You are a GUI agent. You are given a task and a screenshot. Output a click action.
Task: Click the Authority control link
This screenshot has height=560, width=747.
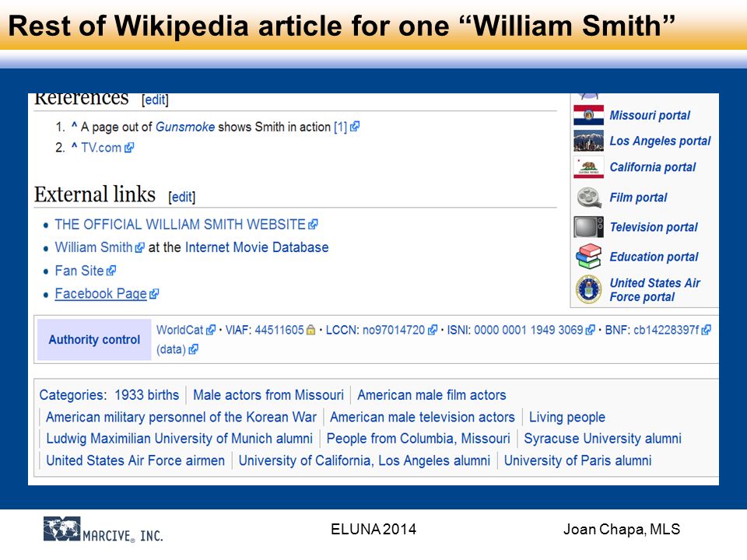(x=94, y=340)
